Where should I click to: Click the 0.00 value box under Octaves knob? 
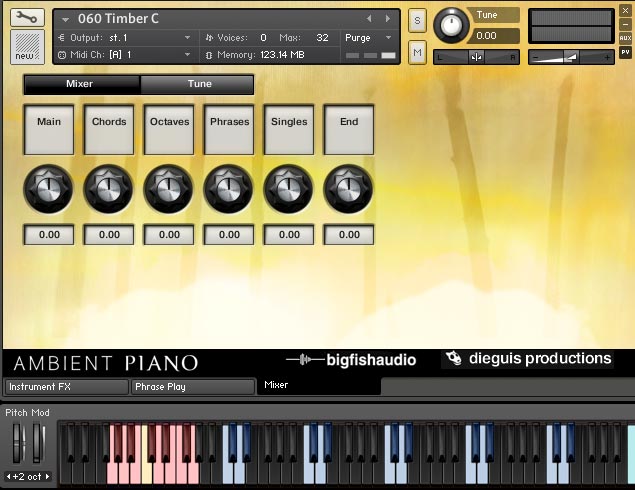click(x=169, y=234)
